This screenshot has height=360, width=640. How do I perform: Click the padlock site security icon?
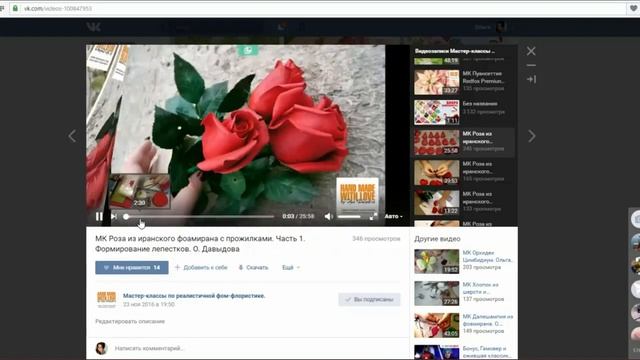15,8
